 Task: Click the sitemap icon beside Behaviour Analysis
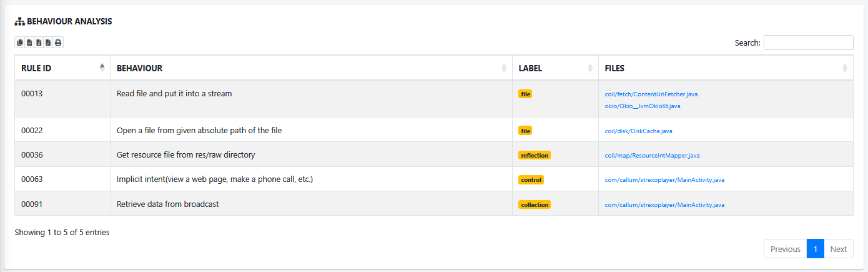[x=19, y=21]
